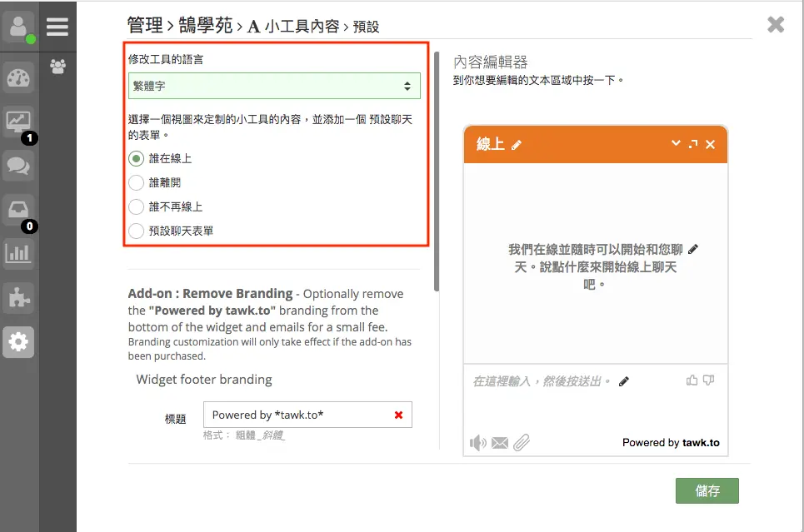Click the 我們在線並隨時 greeting text

tap(596, 266)
